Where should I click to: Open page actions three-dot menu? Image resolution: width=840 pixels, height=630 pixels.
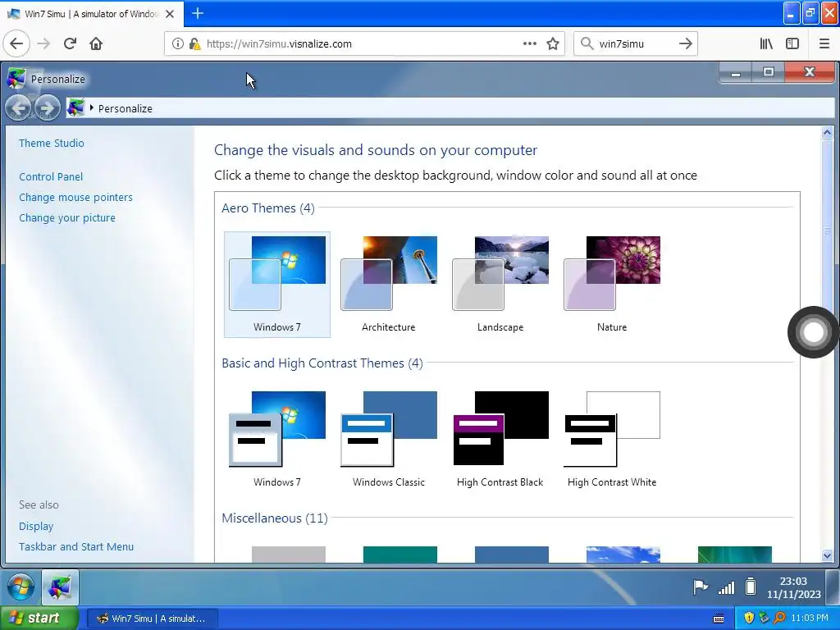(529, 44)
